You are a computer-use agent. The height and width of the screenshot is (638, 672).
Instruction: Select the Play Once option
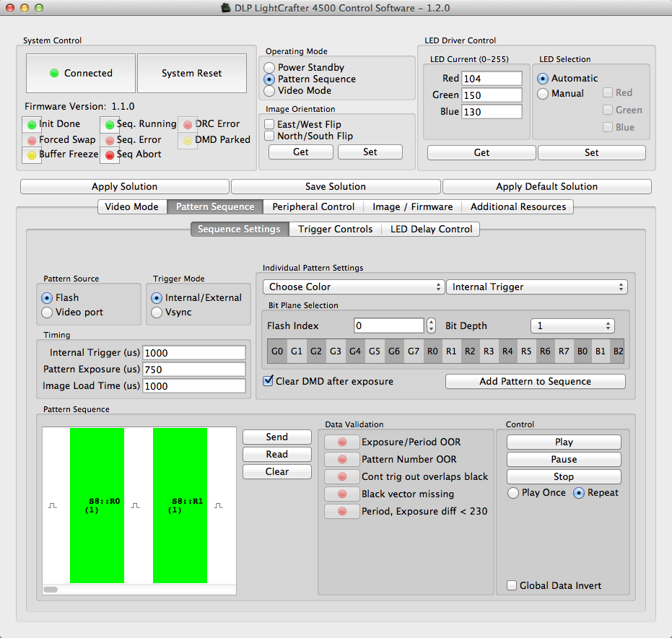coord(512,493)
